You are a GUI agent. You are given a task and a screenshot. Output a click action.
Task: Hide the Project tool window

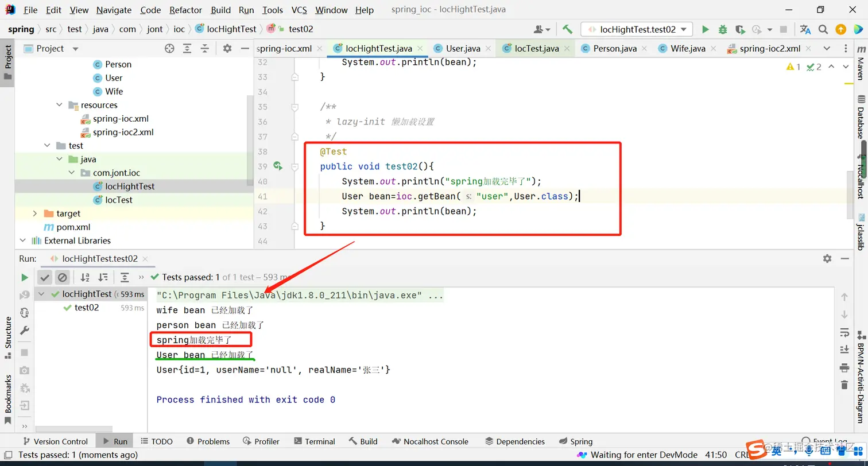pyautogui.click(x=244, y=49)
